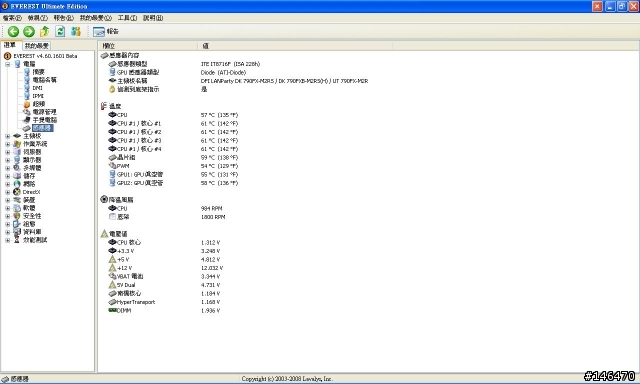Select the highlighted 感應器 Sensor tree item
Viewport: 640px width, 384px height.
click(43, 128)
